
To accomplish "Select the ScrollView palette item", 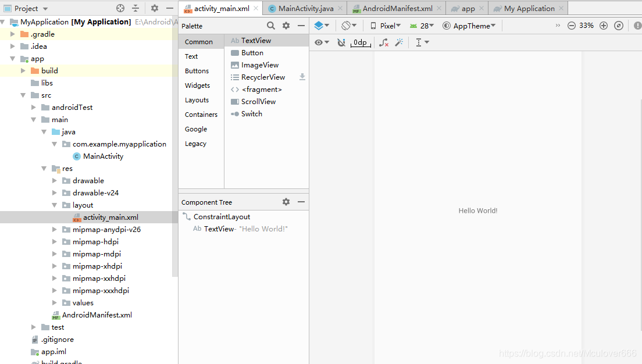I will [266, 102].
